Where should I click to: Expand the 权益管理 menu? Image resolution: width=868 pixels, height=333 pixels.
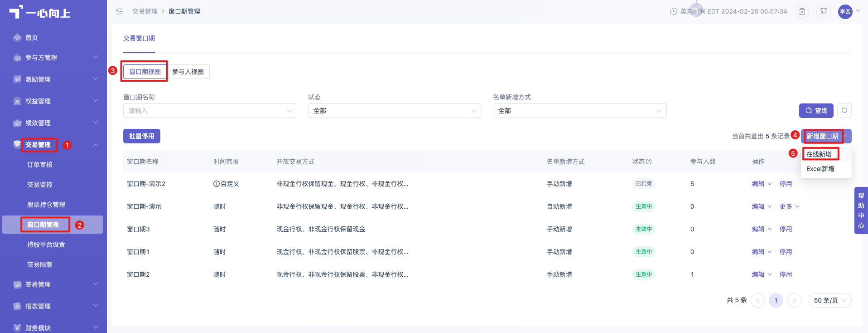click(96, 101)
